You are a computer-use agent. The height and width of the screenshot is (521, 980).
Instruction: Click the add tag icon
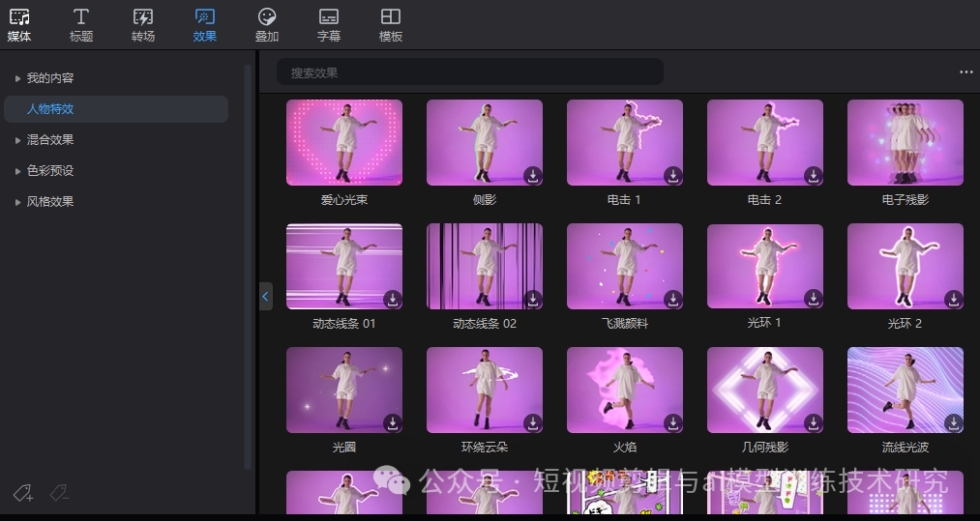click(x=23, y=493)
